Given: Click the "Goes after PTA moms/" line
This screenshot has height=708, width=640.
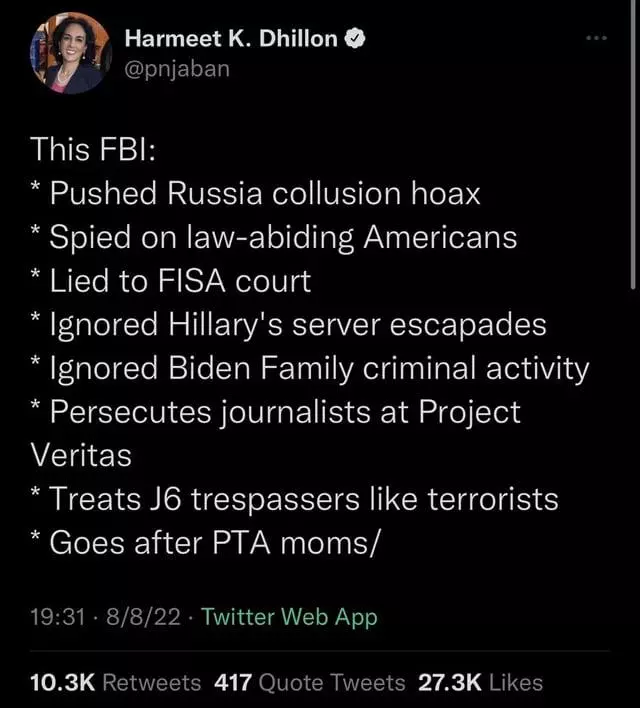Looking at the screenshot, I should click(x=203, y=543).
